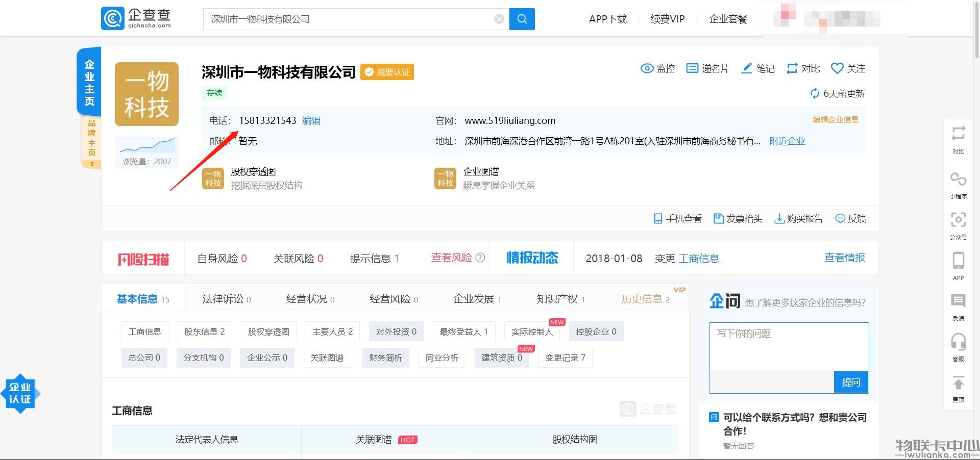Click the 最终受益人 1 button
The width and height of the screenshot is (980, 460).
(464, 331)
